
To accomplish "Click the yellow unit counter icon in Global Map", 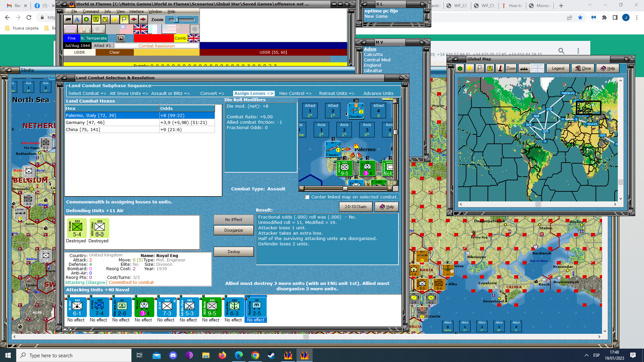I will (x=490, y=68).
